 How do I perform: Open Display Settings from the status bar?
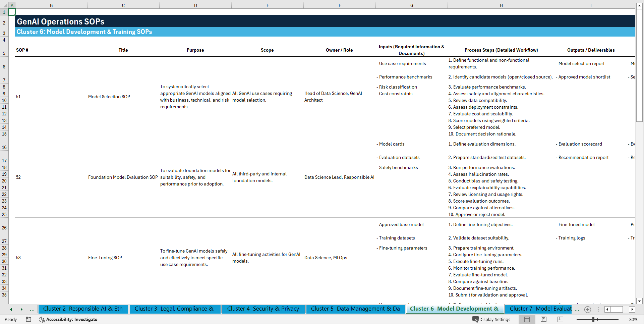[x=491, y=319]
